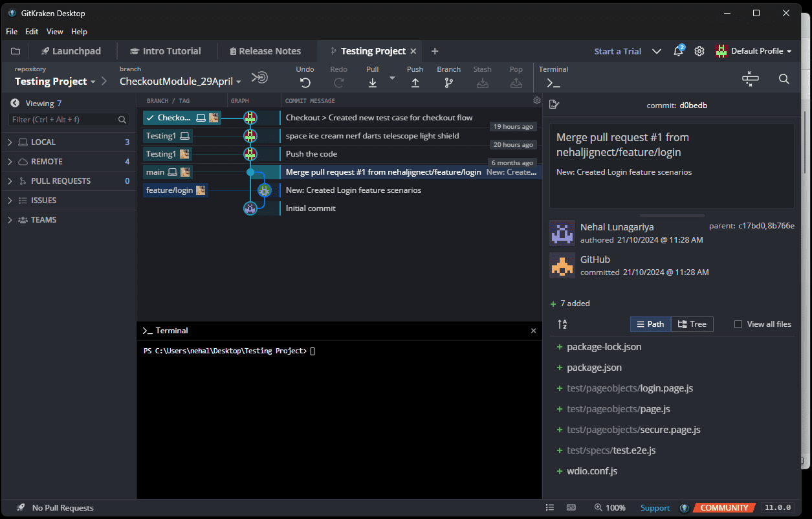The image size is (812, 519).
Task: Open keyboard shortcuts icon in status bar
Action: coord(571,508)
